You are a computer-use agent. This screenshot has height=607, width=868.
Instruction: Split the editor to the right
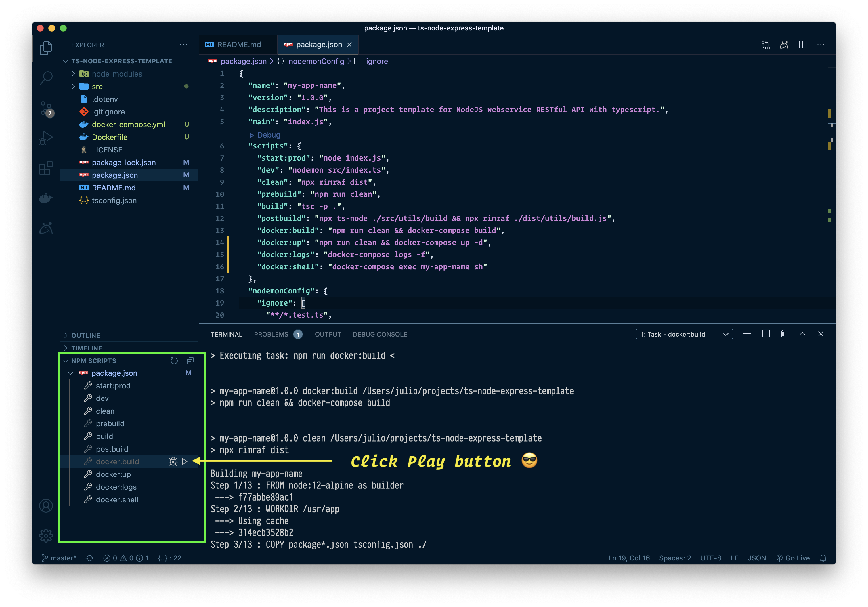pyautogui.click(x=803, y=45)
